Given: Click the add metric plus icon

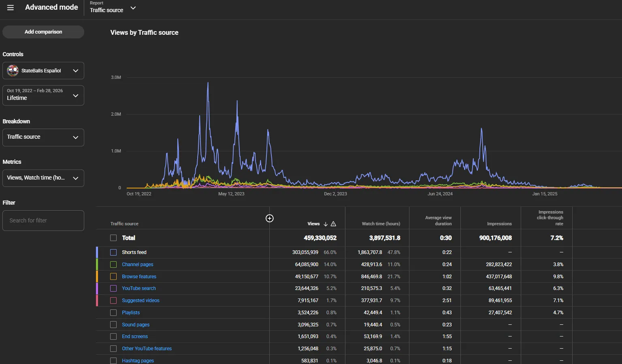Looking at the screenshot, I should pos(269,218).
